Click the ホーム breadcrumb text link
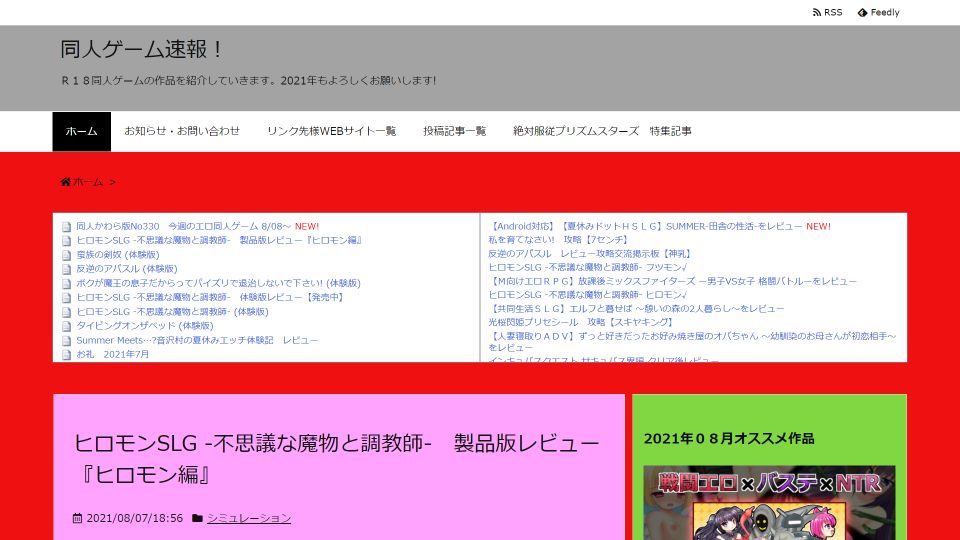Viewport: 960px width, 540px height. (88, 182)
